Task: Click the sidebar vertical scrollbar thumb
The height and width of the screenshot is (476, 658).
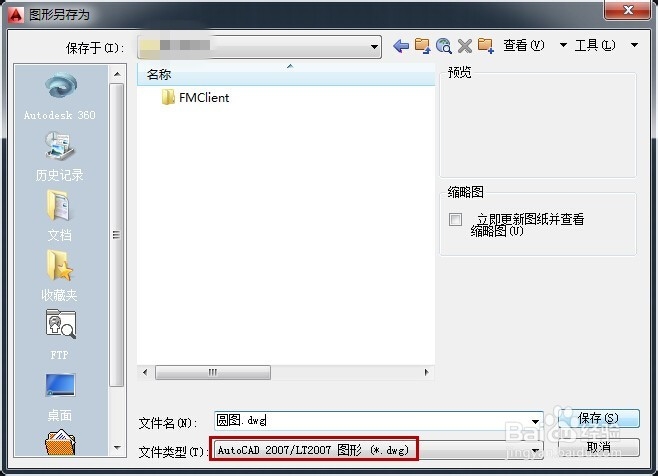Action: point(117,235)
